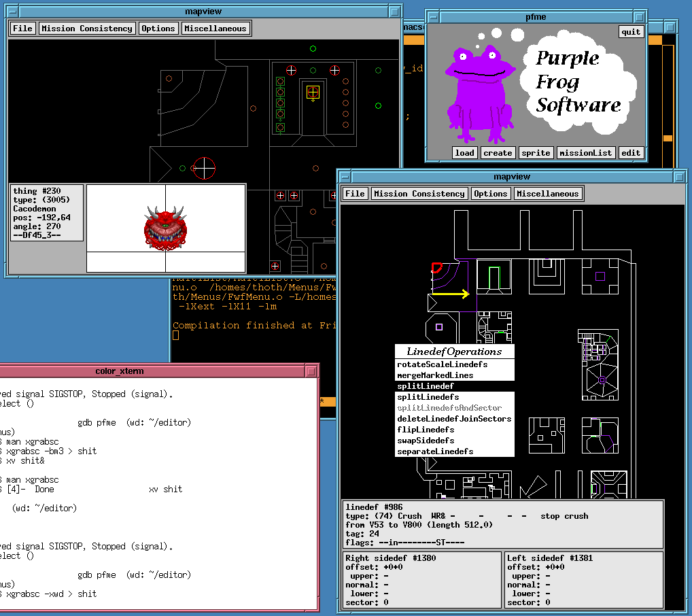Select the yellow highlighted square thing
Viewport: 692px width, 616px height.
pyautogui.click(x=313, y=92)
